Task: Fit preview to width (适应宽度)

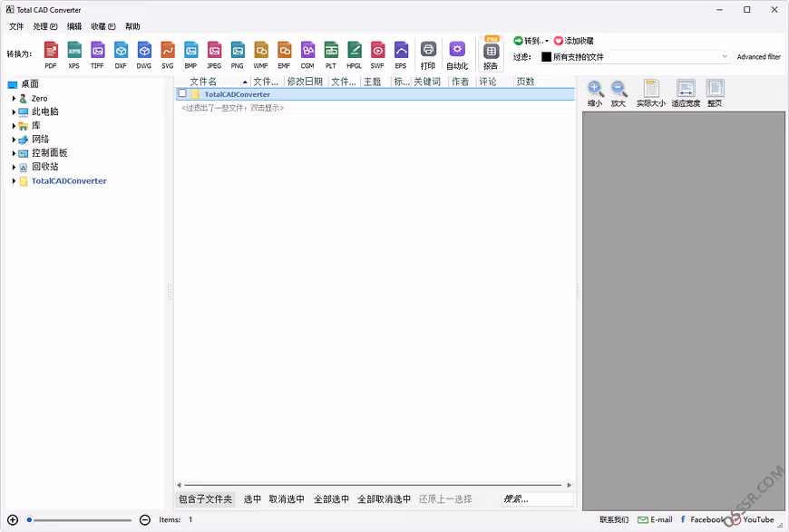Action: [686, 93]
